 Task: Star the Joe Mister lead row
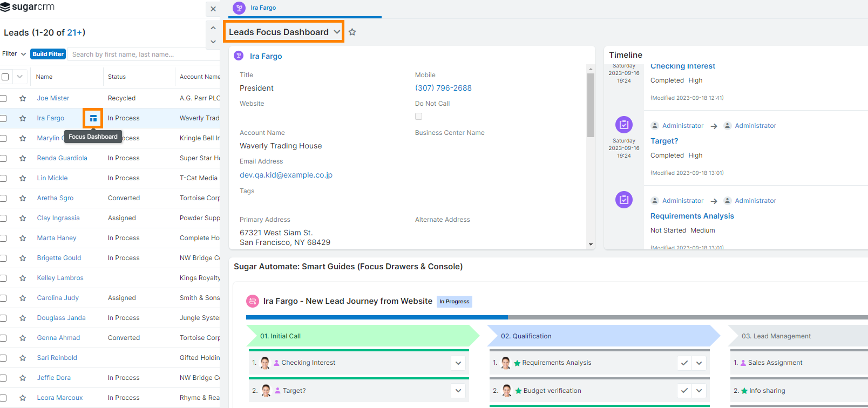pos(23,98)
